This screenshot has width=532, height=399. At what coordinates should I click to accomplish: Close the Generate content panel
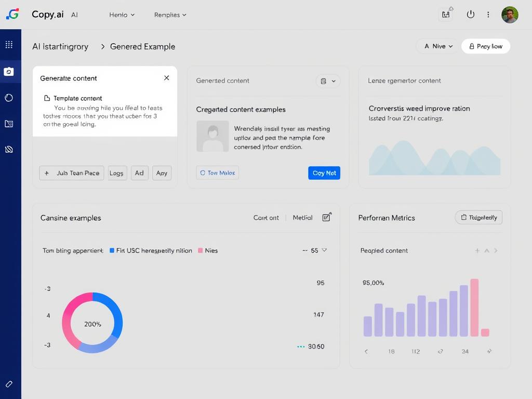(x=167, y=78)
